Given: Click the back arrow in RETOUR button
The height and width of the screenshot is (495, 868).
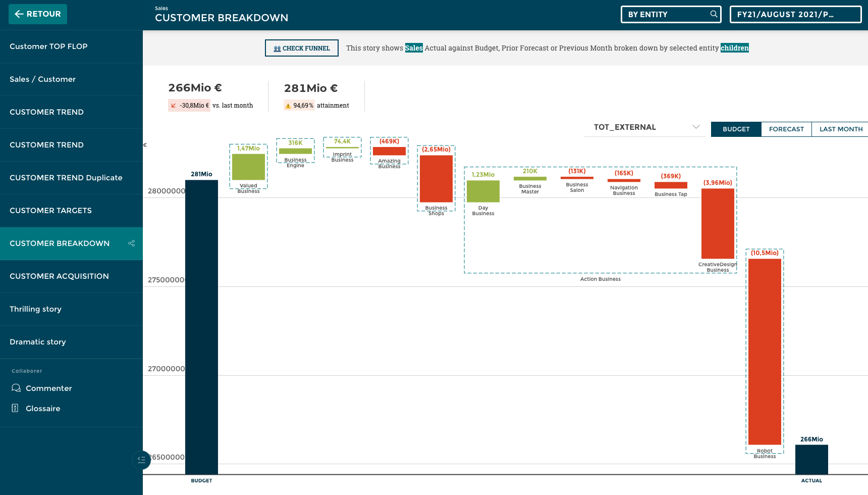Looking at the screenshot, I should pos(20,14).
